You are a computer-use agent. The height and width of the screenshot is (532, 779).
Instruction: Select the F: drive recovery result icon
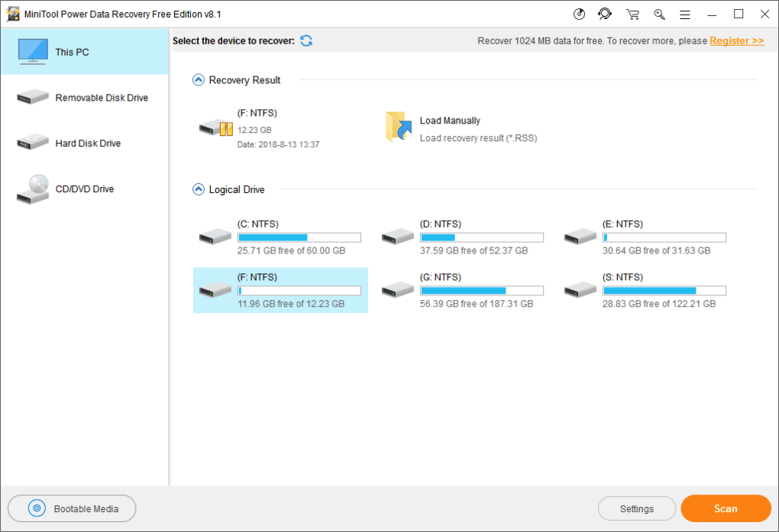(x=215, y=127)
